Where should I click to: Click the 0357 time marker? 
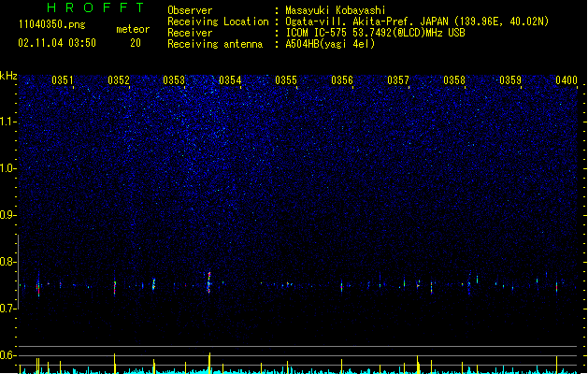398,80
